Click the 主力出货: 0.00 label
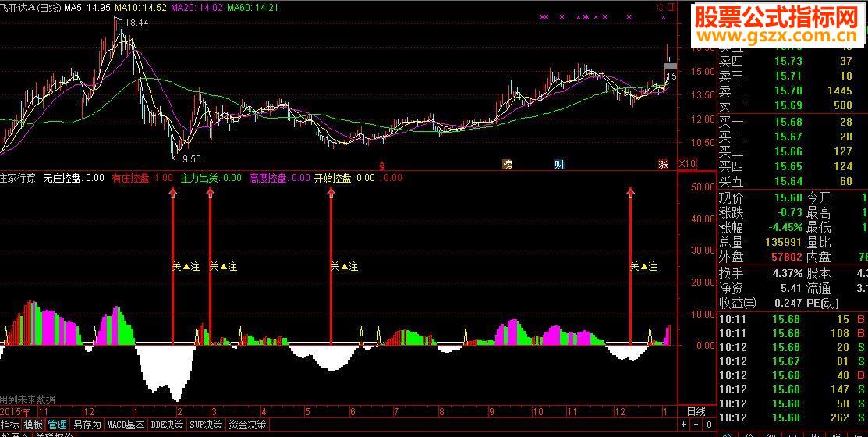Viewport: 868px width, 437px height. 211,178
